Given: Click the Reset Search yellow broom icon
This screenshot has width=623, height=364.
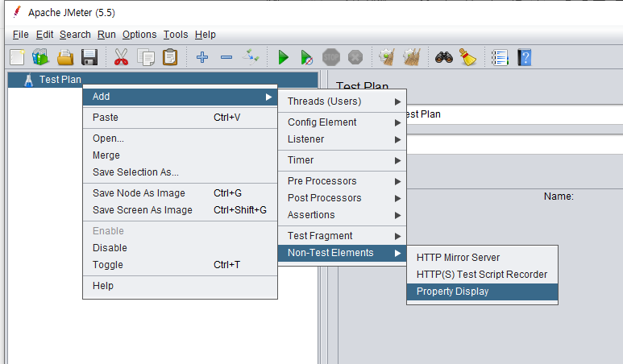Looking at the screenshot, I should coord(467,57).
